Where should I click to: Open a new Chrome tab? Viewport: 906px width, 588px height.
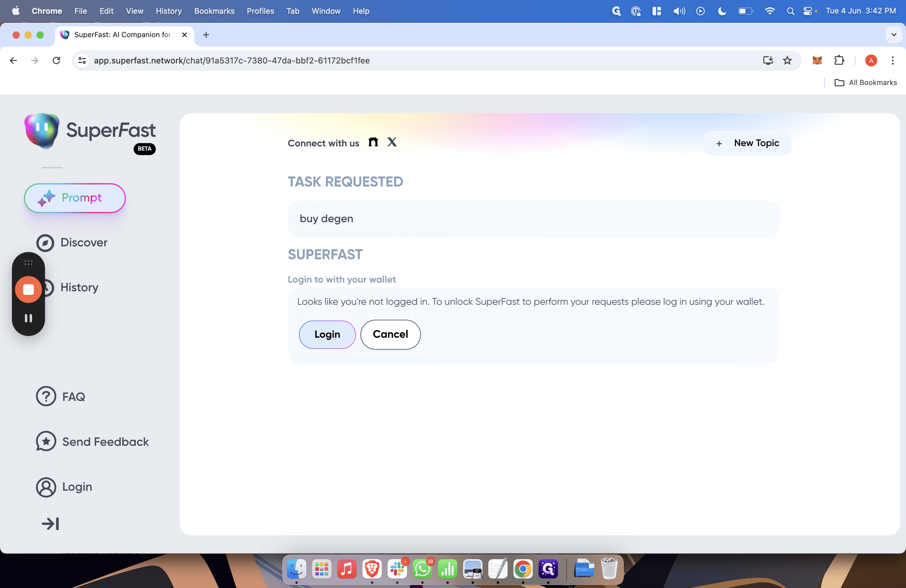tap(206, 35)
